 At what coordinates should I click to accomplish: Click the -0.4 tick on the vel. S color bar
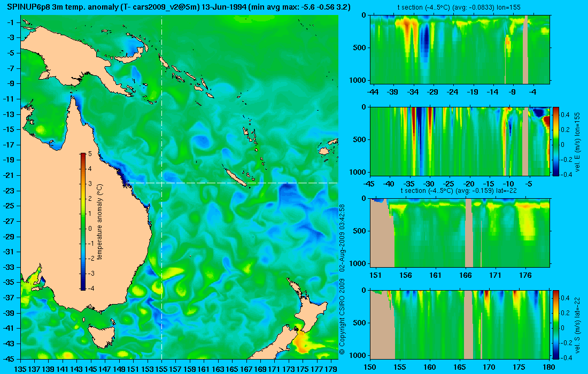click(x=567, y=357)
